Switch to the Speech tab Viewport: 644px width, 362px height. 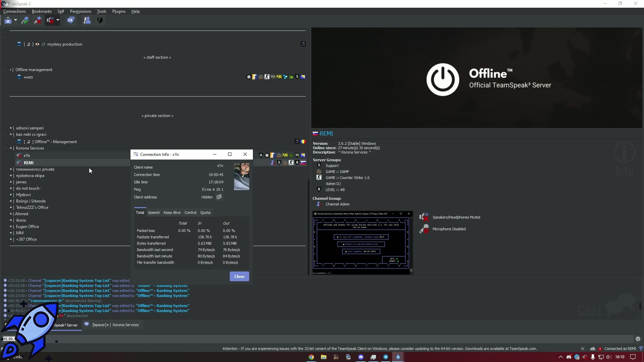(x=154, y=213)
